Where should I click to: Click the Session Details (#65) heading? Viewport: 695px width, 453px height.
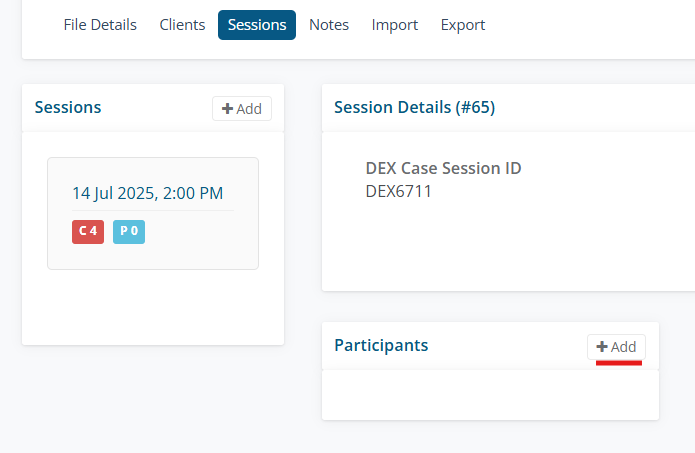414,107
